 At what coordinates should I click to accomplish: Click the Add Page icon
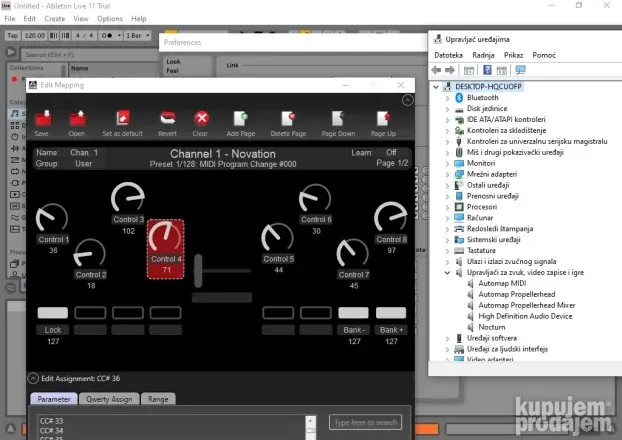tap(240, 118)
